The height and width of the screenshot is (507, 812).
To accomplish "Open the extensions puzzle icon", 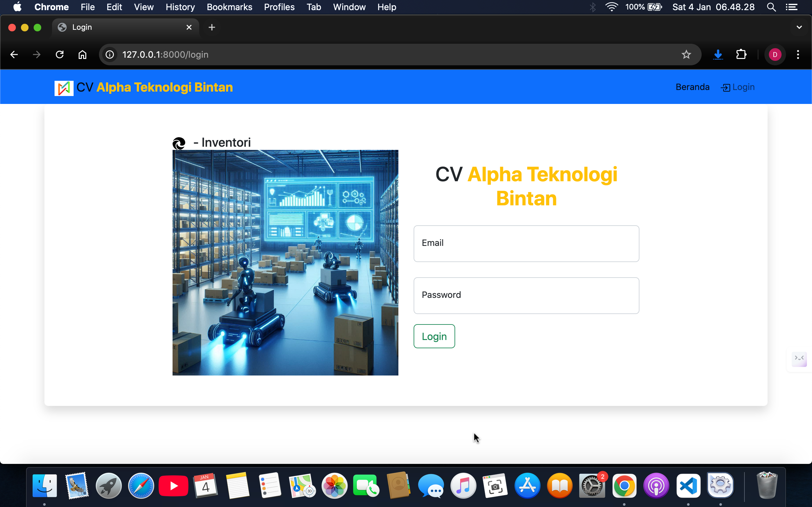I will [x=741, y=55].
